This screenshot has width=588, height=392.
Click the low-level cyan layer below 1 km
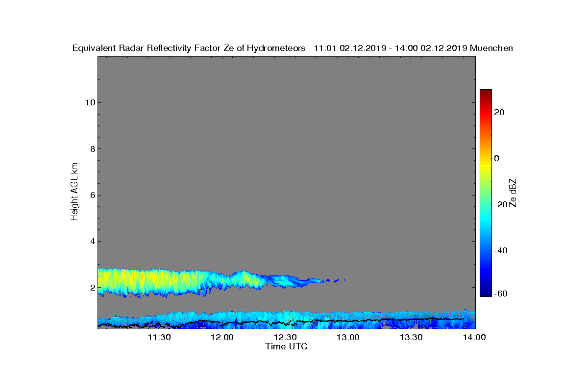pos(287,319)
